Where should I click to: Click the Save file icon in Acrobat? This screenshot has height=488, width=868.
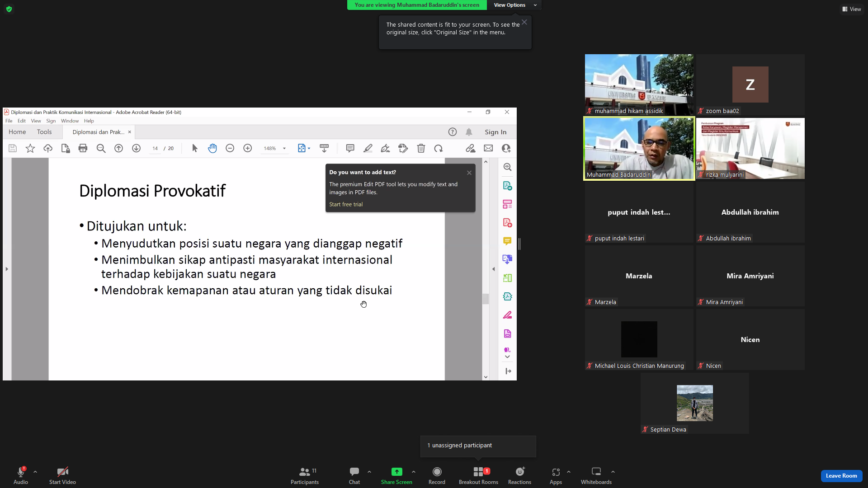(x=13, y=148)
